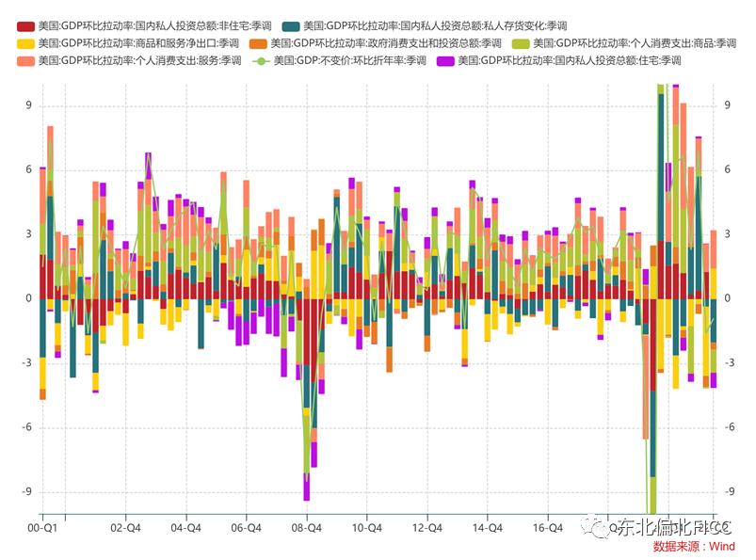Image resolution: width=756 pixels, height=560 pixels.
Task: Click the yellow 商品和服务净出口 legend square
Action: [26, 42]
